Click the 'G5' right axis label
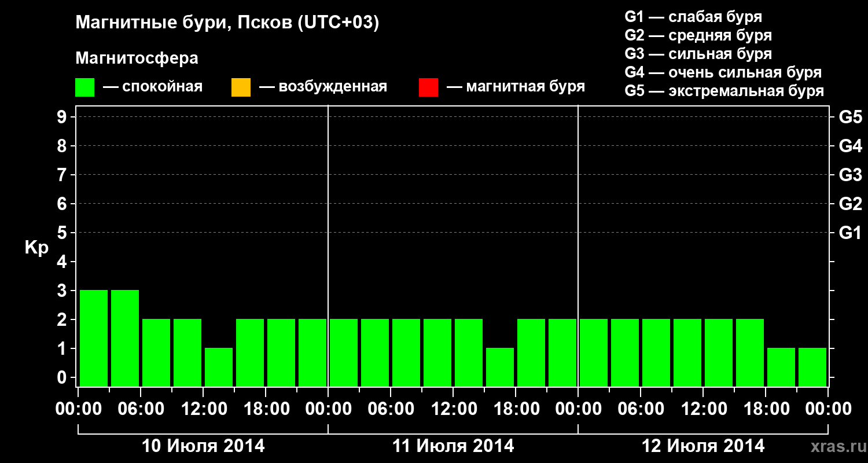The image size is (868, 463). pyautogui.click(x=850, y=117)
